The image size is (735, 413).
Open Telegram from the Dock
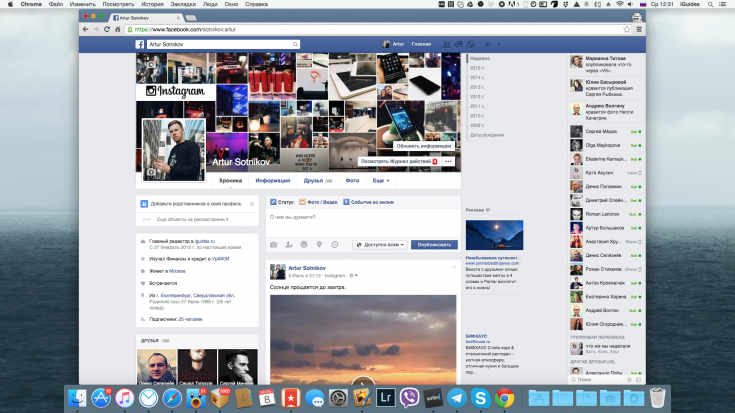[456, 397]
